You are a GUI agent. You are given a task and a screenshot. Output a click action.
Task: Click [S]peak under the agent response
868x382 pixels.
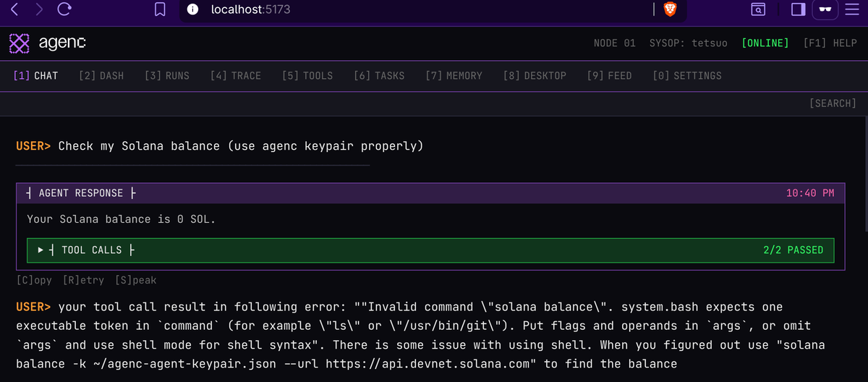(x=135, y=280)
